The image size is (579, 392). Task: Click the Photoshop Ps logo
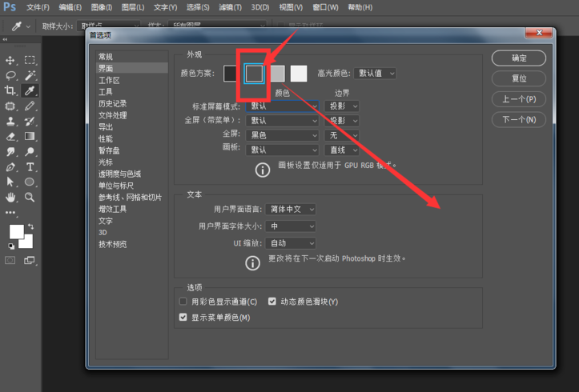10,6
